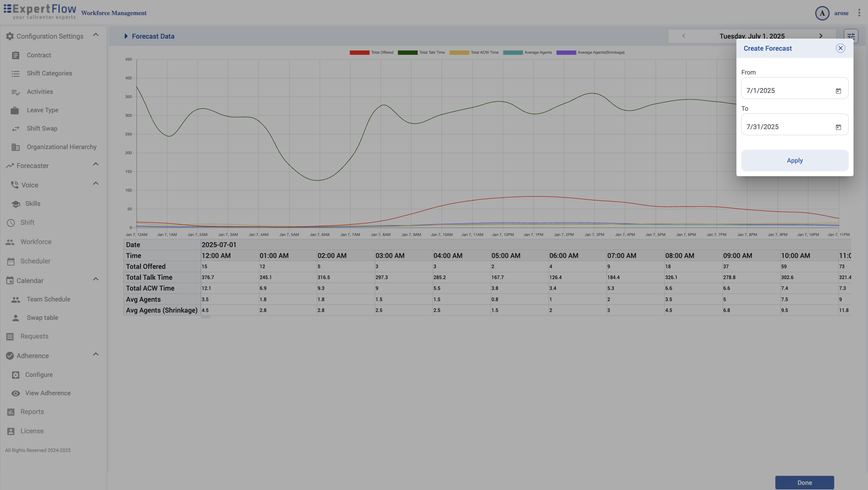Screen dimensions: 868x490
Task: Open View Adherence eye icon
Action: (15, 393)
